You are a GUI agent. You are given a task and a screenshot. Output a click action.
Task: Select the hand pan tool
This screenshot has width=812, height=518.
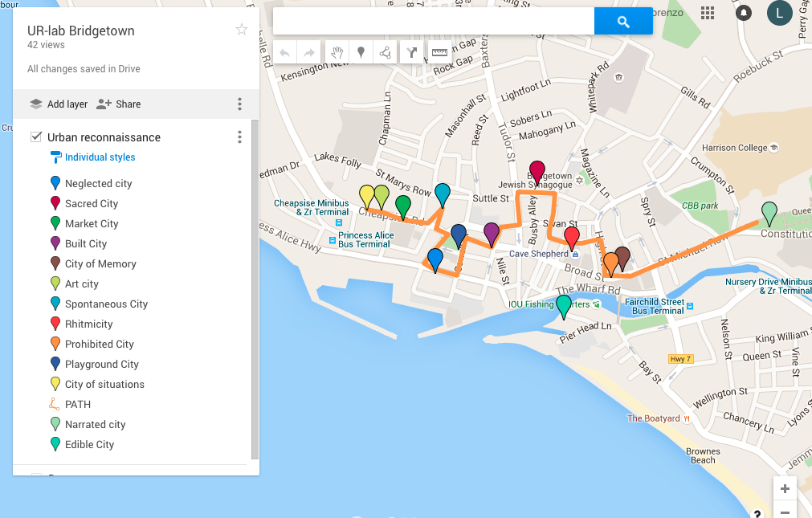coord(337,52)
